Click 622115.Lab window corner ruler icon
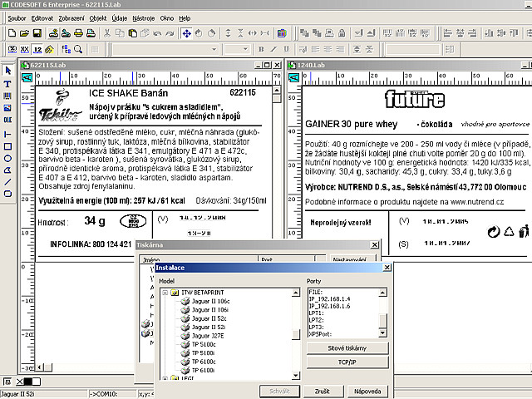532x399 pixels. [x=27, y=78]
